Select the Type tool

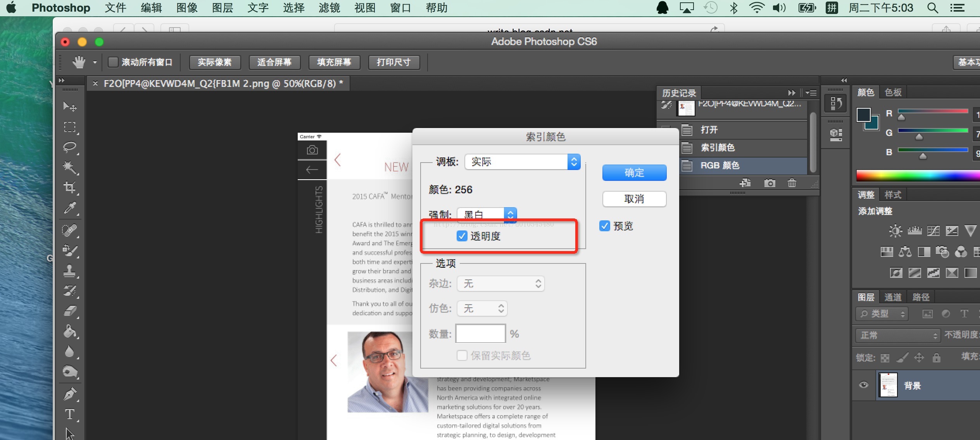pyautogui.click(x=70, y=414)
